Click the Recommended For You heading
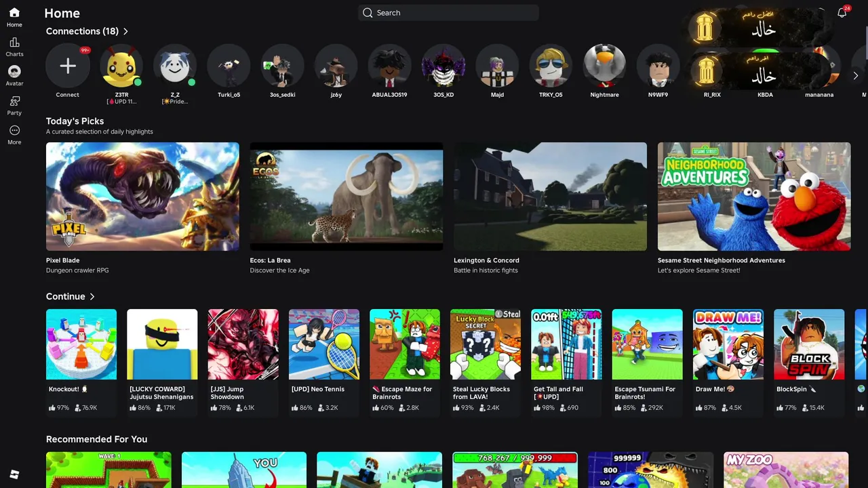The image size is (868, 488). click(96, 439)
